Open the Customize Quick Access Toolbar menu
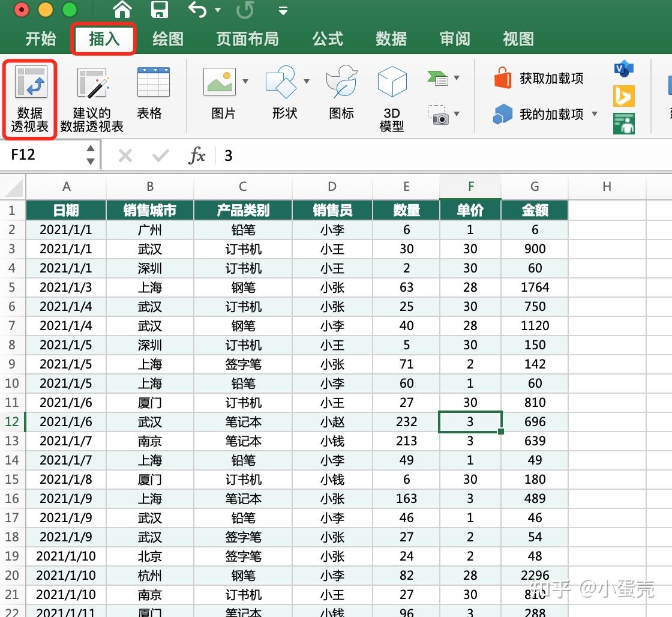The image size is (672, 617). click(x=283, y=11)
